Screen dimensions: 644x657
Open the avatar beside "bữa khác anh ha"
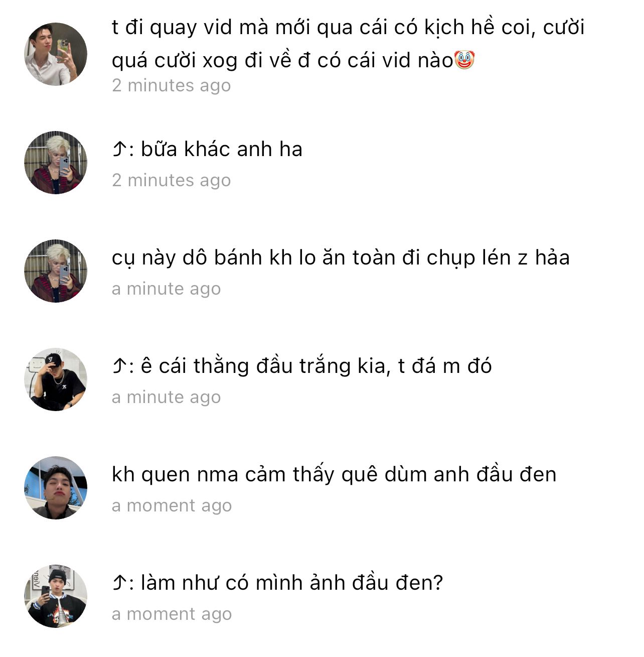pos(56,163)
